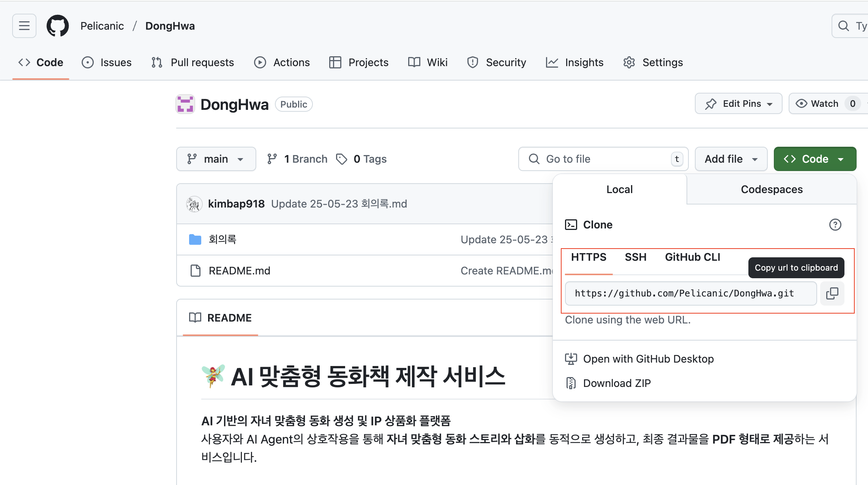Focus the top search box
Image resolution: width=868 pixels, height=485 pixels.
pos(850,26)
